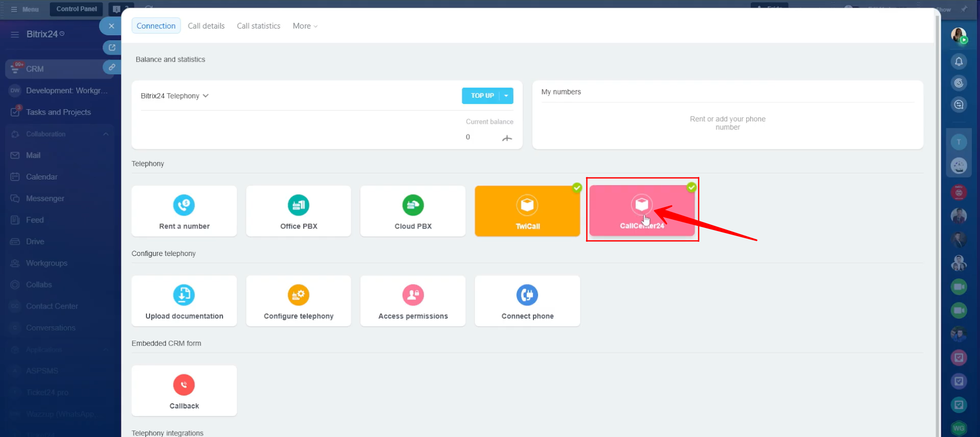Close the telephony slider panel
This screenshot has height=437, width=980.
click(x=111, y=26)
